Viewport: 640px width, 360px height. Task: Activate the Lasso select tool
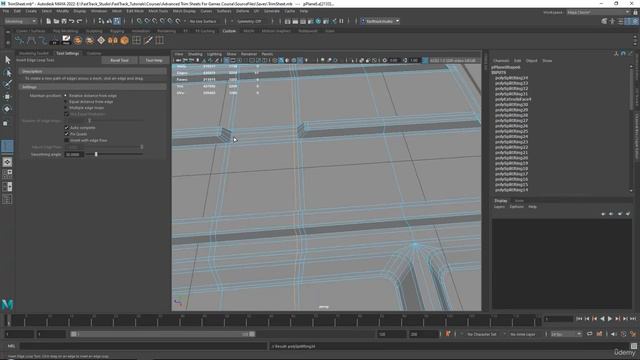7,73
